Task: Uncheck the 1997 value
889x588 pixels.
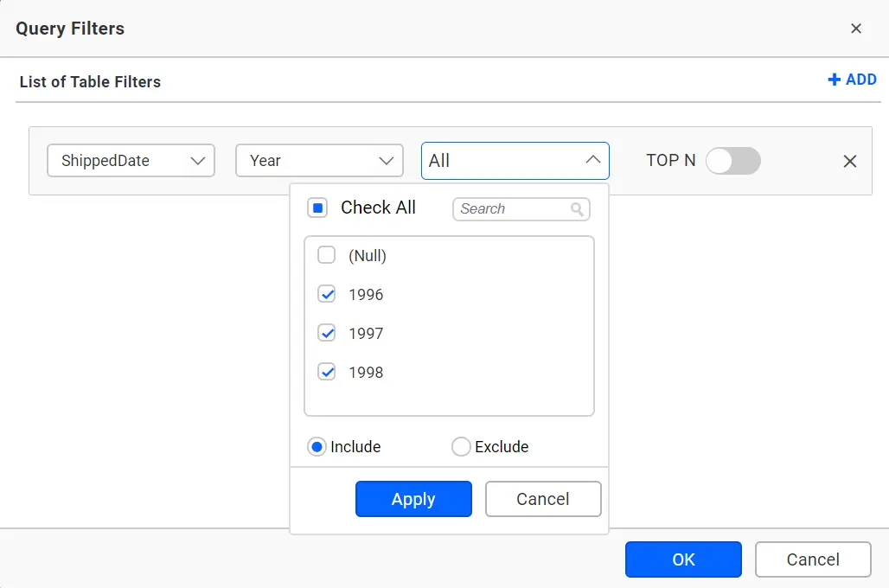Action: (x=326, y=333)
